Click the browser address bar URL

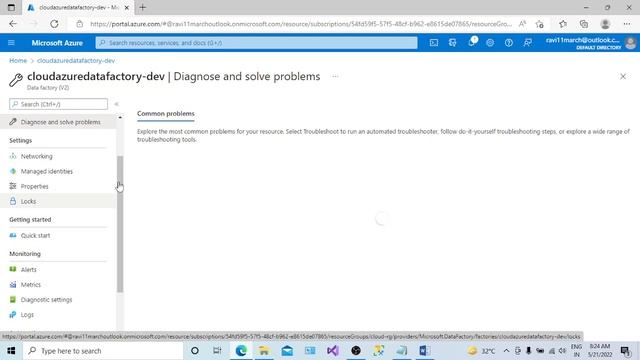pos(300,24)
